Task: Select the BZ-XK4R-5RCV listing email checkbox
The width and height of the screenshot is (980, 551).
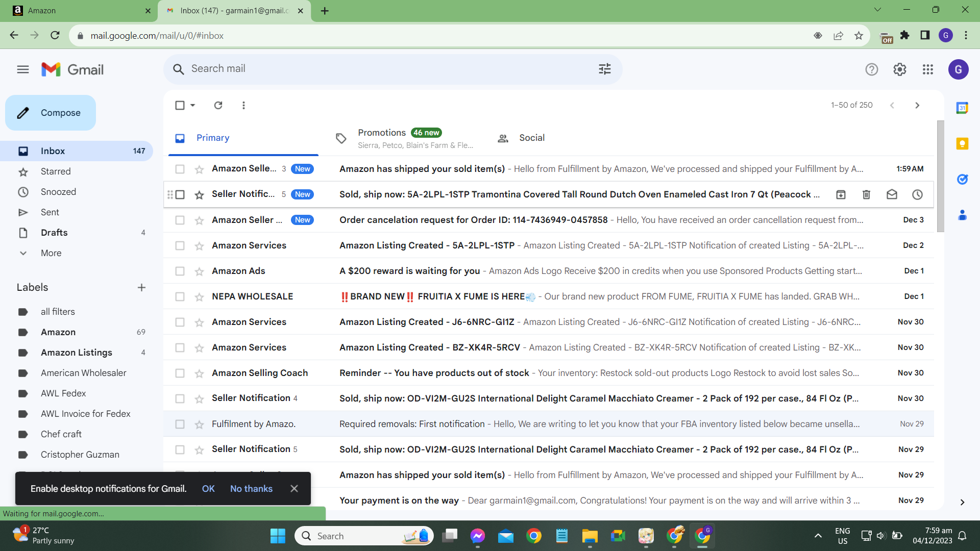Action: (180, 347)
